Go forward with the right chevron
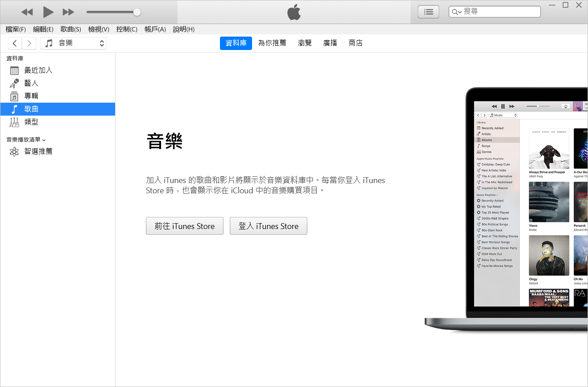This screenshot has width=588, height=387. click(x=29, y=43)
